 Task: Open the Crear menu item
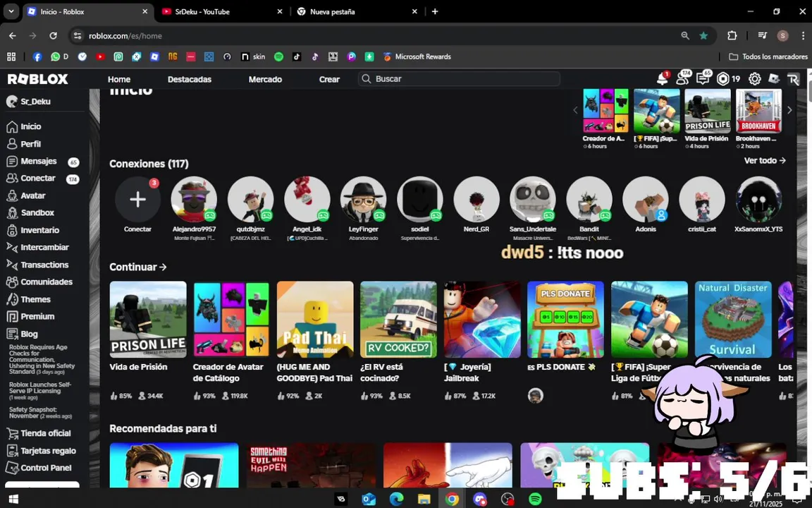[329, 79]
